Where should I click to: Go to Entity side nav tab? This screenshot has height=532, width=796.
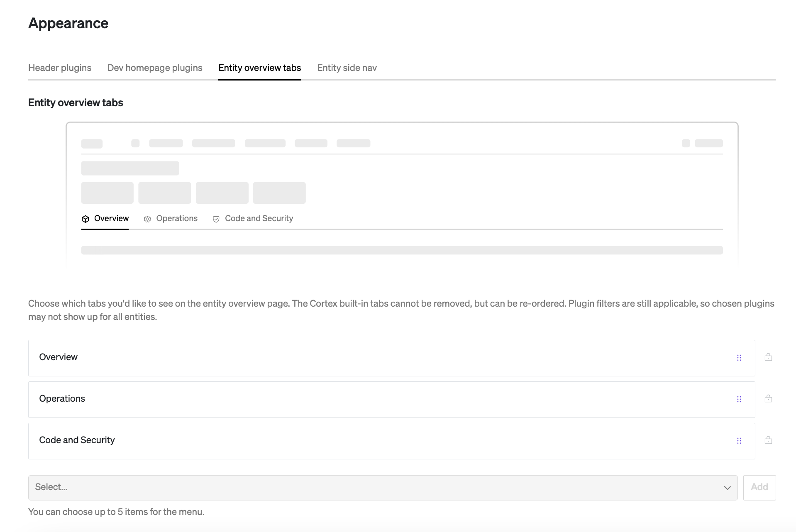[x=347, y=68]
